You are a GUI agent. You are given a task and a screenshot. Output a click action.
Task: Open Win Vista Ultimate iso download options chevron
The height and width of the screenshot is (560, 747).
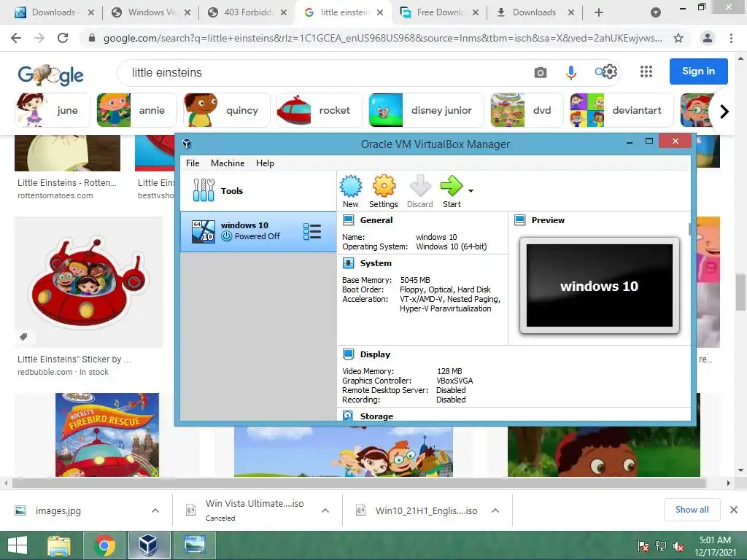click(325, 510)
